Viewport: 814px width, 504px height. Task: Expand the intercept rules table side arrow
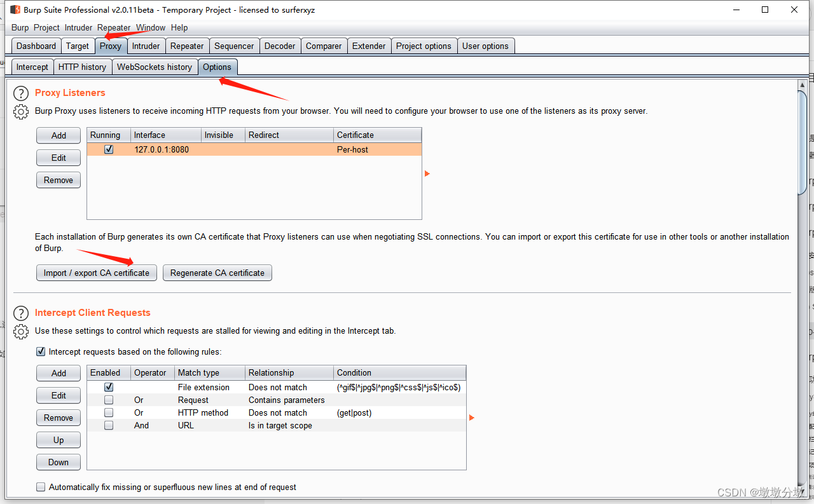point(472,418)
